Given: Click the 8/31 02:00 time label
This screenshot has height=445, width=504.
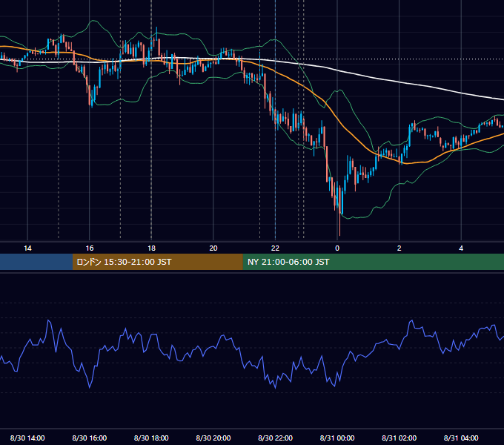Looking at the screenshot, I should tap(399, 438).
